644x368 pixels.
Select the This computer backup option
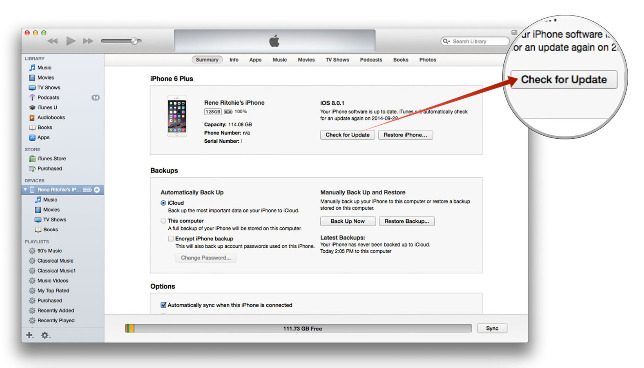pyautogui.click(x=163, y=221)
